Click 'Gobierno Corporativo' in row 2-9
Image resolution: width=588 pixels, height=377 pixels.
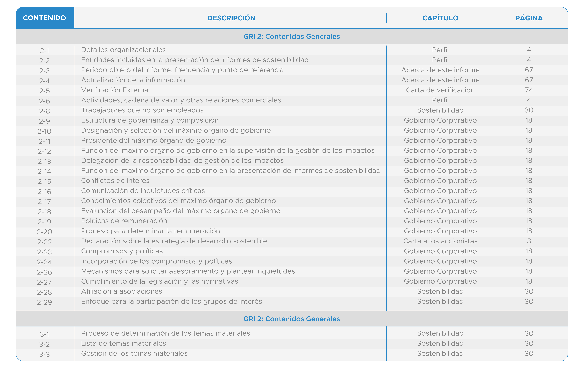[x=440, y=120]
